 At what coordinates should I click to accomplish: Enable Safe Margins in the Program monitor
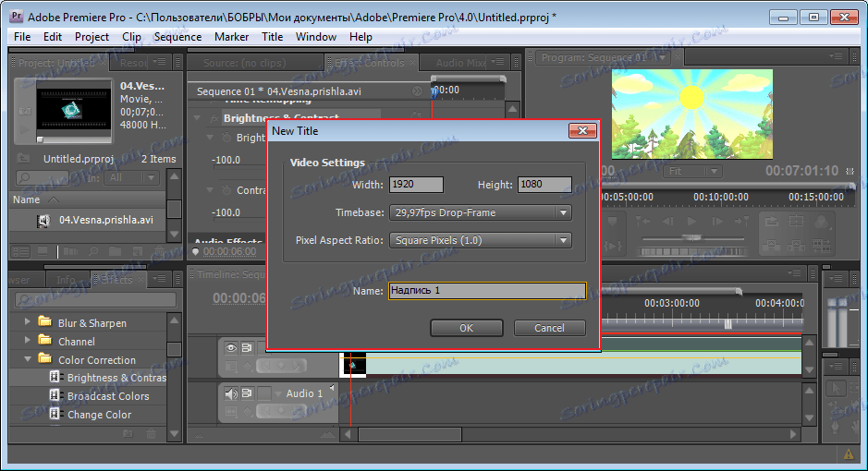click(x=796, y=222)
